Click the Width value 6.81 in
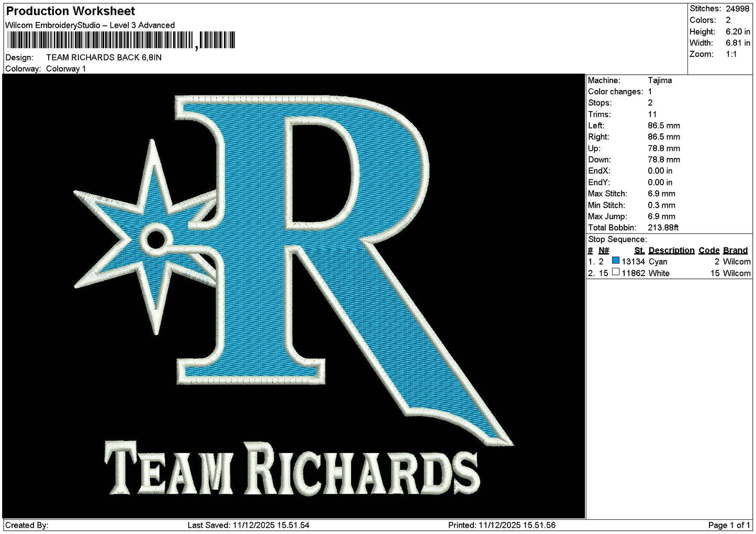The width and height of the screenshot is (756, 534). pos(738,43)
